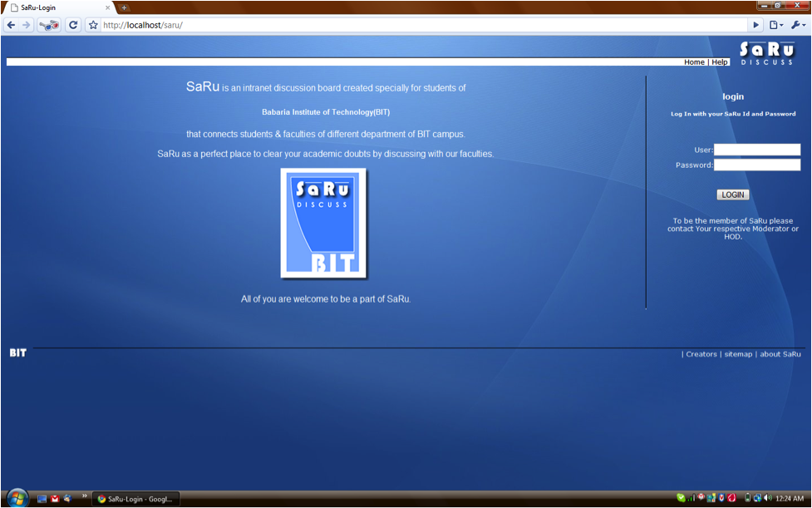Open the page menu dropdown
Viewport: 812px width, 508px height.
coord(775,25)
